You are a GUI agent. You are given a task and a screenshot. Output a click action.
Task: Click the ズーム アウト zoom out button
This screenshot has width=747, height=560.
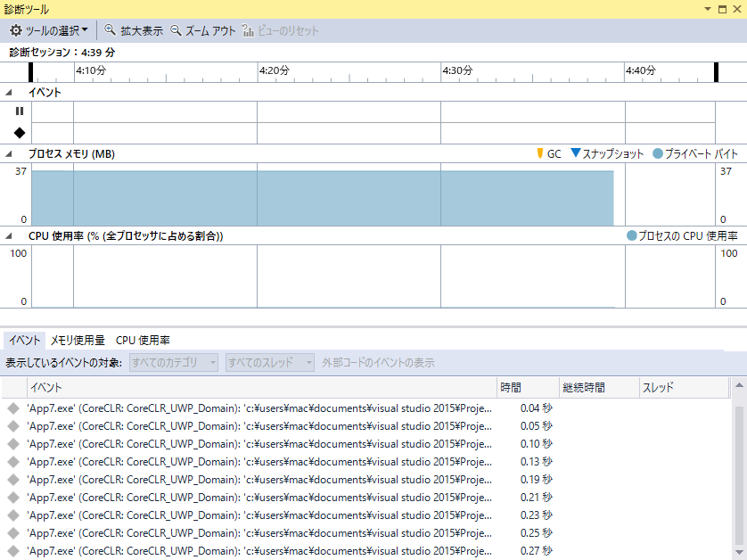tap(203, 31)
